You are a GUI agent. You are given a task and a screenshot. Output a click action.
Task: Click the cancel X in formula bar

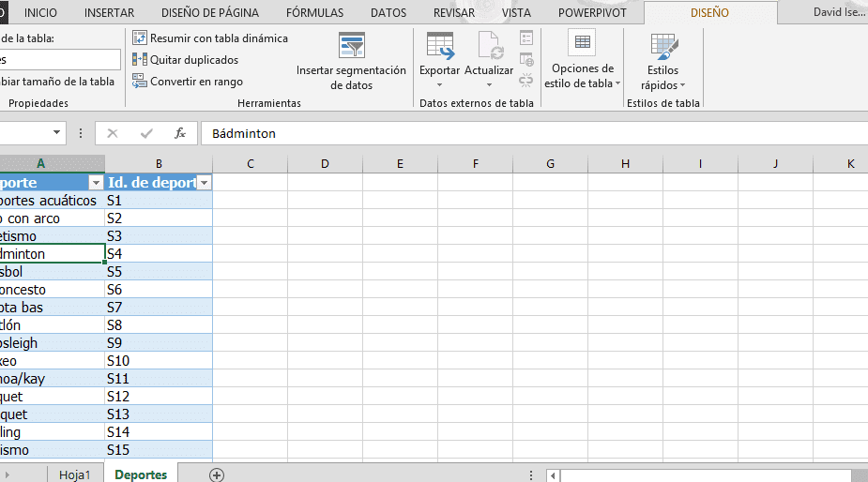point(113,133)
